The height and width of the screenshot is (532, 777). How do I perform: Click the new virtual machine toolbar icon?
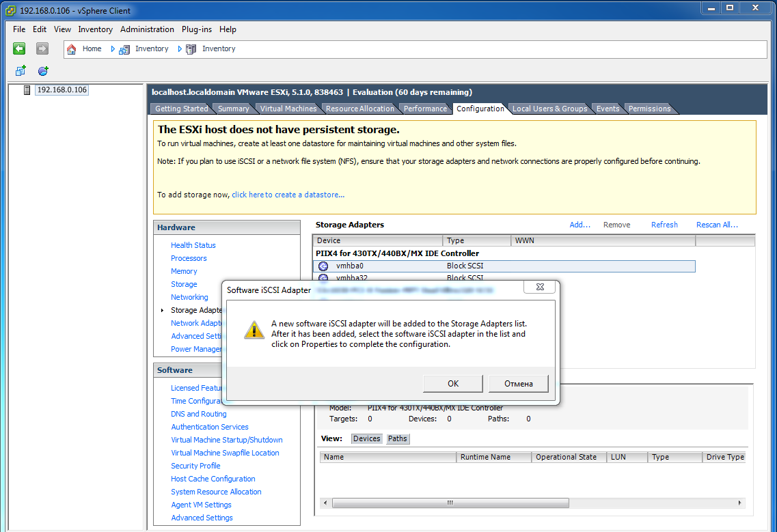coord(21,71)
